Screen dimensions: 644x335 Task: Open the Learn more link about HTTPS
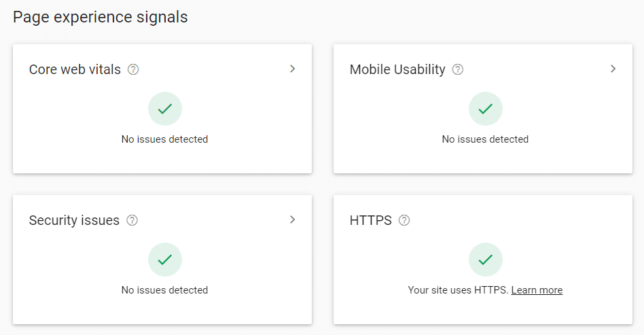click(537, 290)
